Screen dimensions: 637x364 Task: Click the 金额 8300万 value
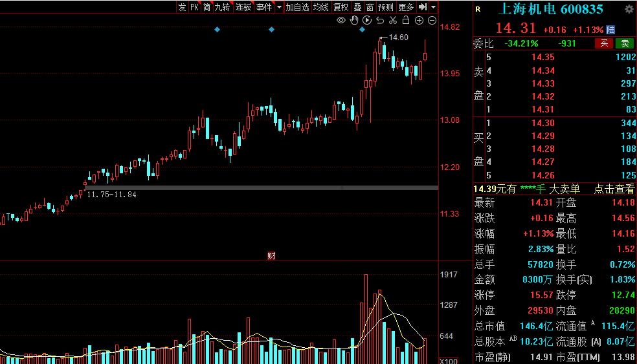click(537, 279)
